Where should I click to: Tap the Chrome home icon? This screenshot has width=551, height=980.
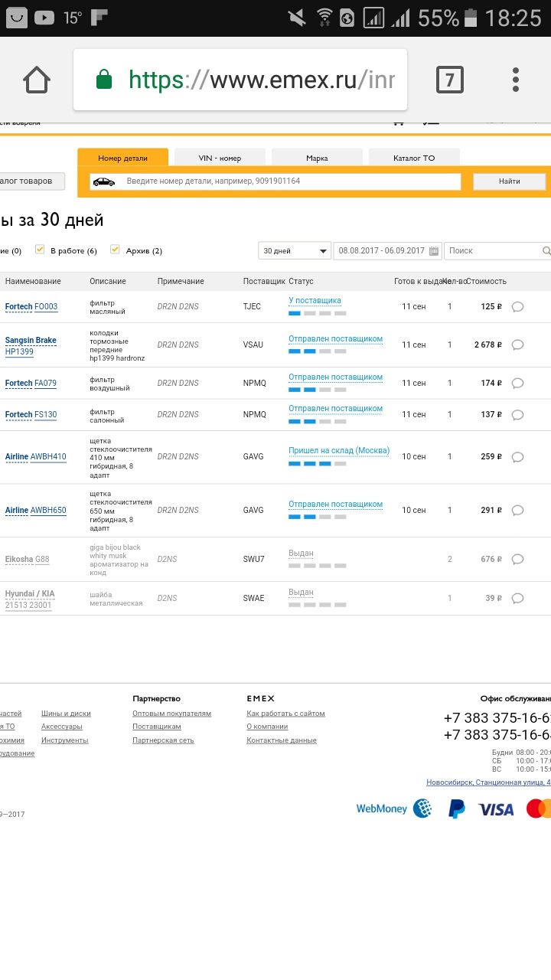(37, 80)
